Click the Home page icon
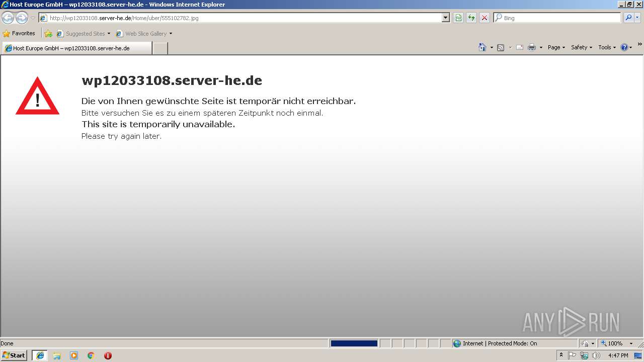Viewport: 644px width, 362px height. pyautogui.click(x=482, y=47)
